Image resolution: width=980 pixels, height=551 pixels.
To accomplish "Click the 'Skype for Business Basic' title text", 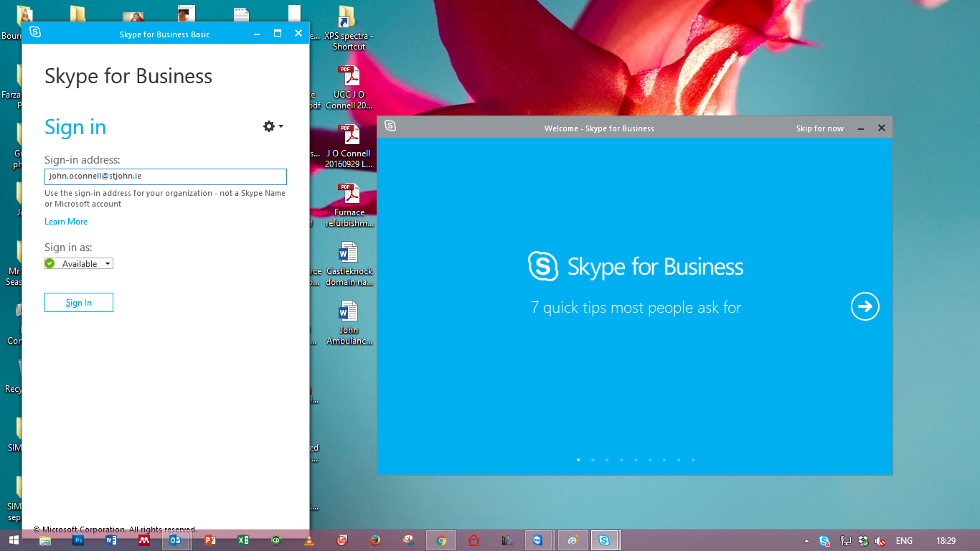I will point(164,34).
